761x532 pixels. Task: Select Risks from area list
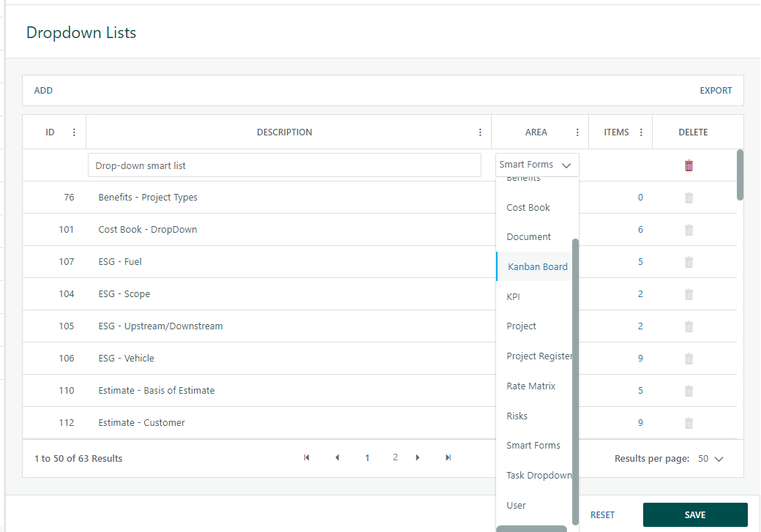pos(517,416)
